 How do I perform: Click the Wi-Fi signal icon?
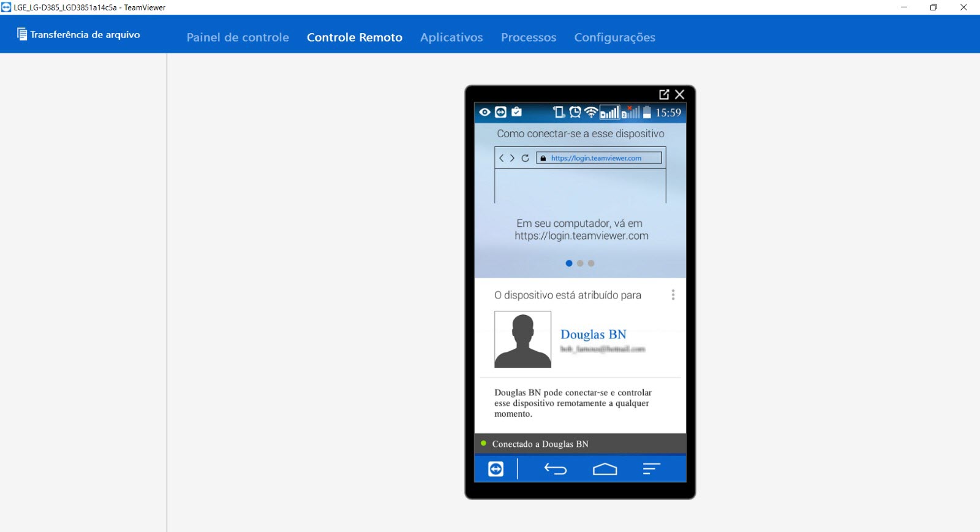coord(591,112)
